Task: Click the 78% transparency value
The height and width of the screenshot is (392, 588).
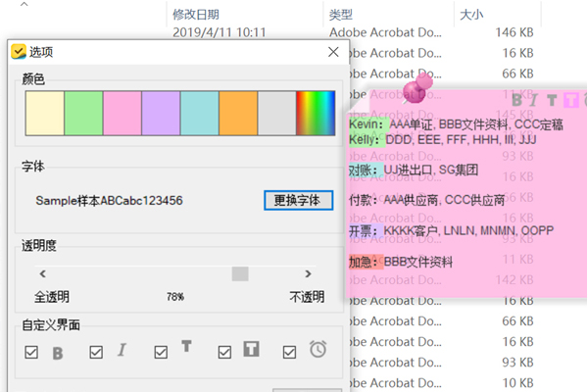Action: (175, 297)
